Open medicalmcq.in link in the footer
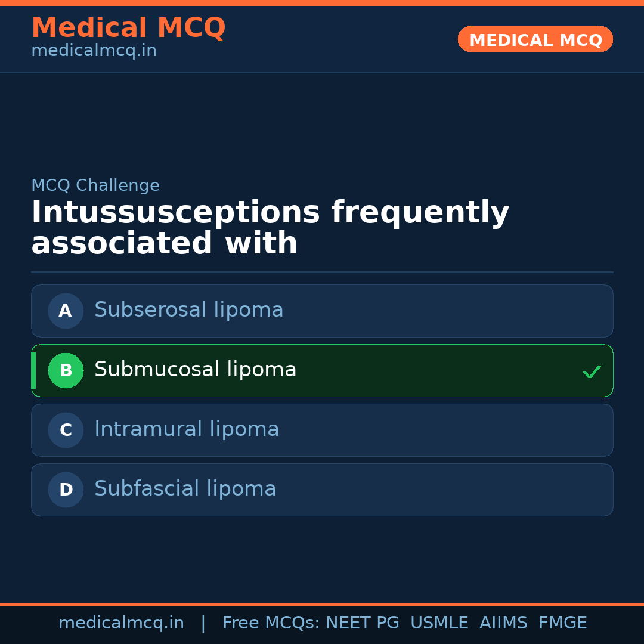This screenshot has height=644, width=644. pyautogui.click(x=121, y=623)
